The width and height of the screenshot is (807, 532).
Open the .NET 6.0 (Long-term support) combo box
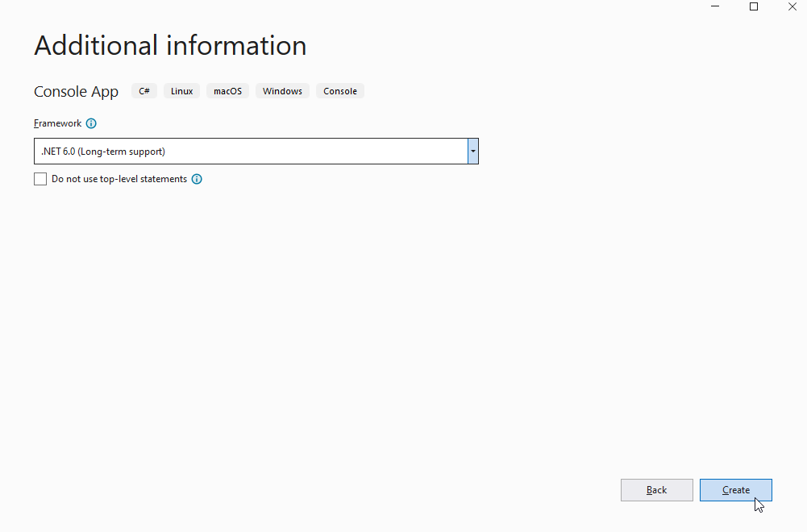[250, 152]
